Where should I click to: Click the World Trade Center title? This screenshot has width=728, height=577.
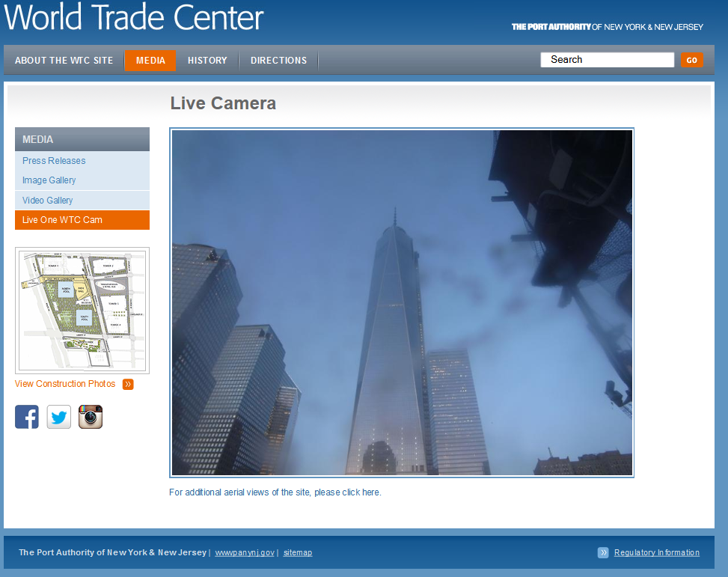click(134, 17)
